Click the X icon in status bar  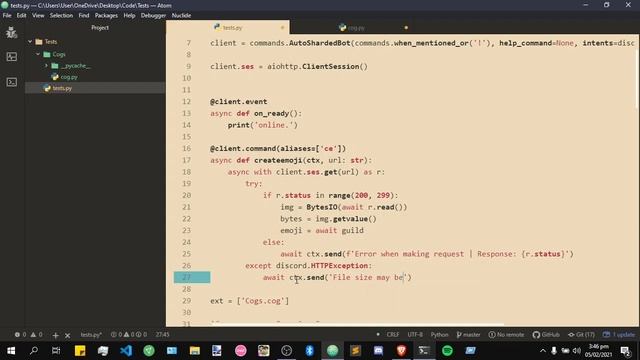(x=68, y=336)
